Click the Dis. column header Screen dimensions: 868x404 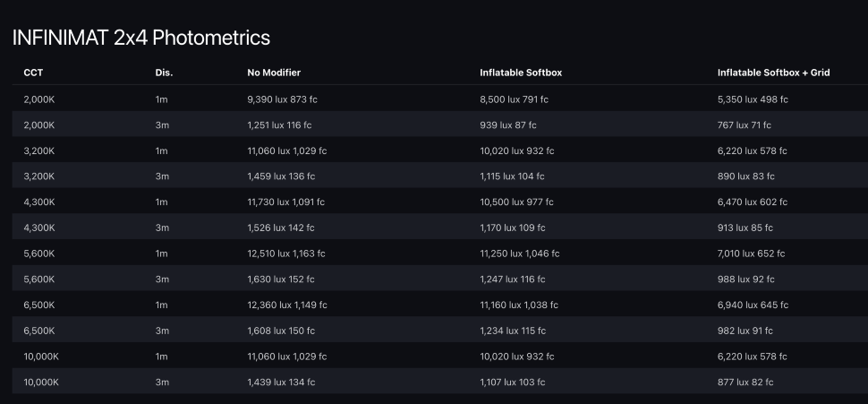(x=164, y=73)
